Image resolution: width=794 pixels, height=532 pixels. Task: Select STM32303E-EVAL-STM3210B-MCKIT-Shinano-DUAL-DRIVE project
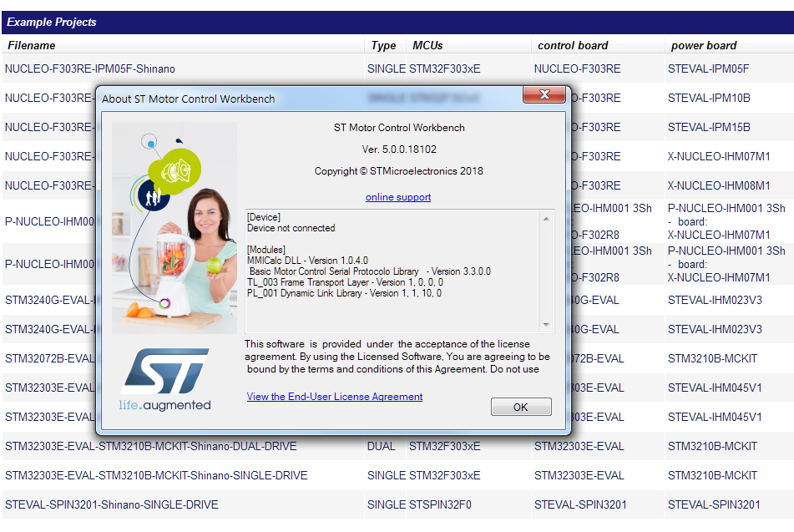pyautogui.click(x=151, y=446)
